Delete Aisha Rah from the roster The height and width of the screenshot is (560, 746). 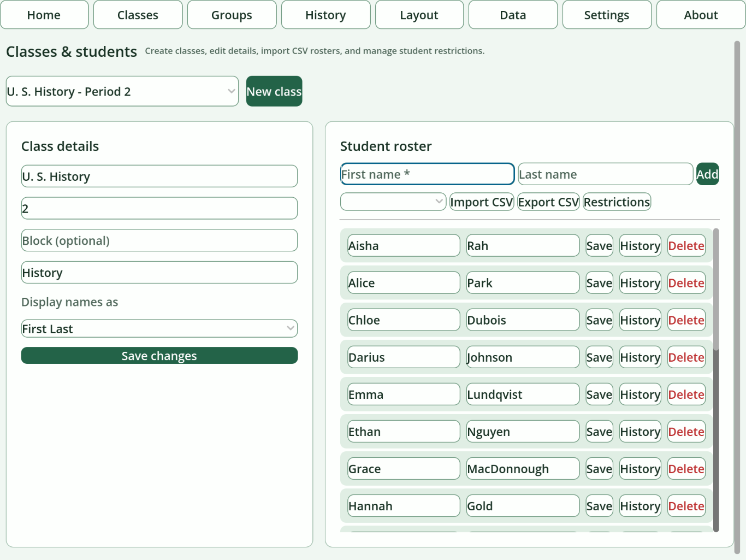pyautogui.click(x=686, y=246)
